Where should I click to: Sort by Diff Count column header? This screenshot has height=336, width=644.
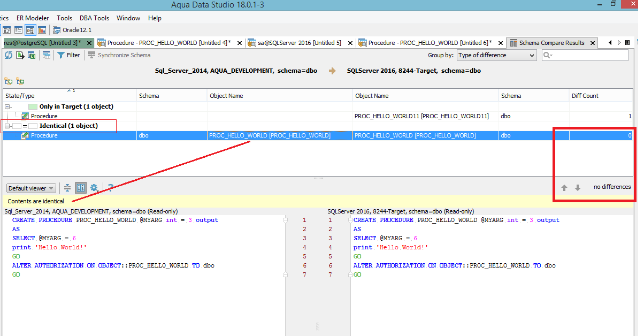click(x=601, y=96)
